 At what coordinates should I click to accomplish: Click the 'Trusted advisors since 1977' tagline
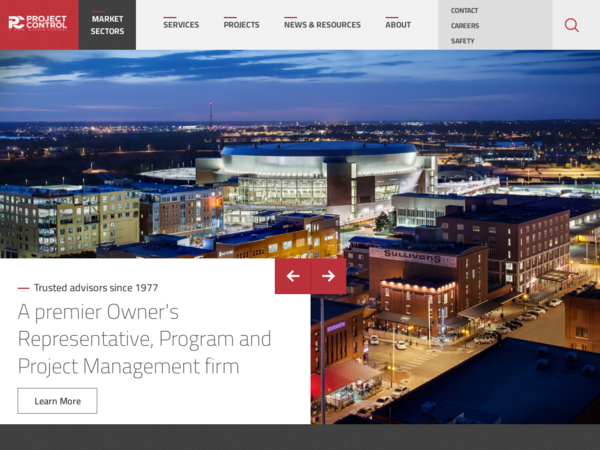(96, 288)
